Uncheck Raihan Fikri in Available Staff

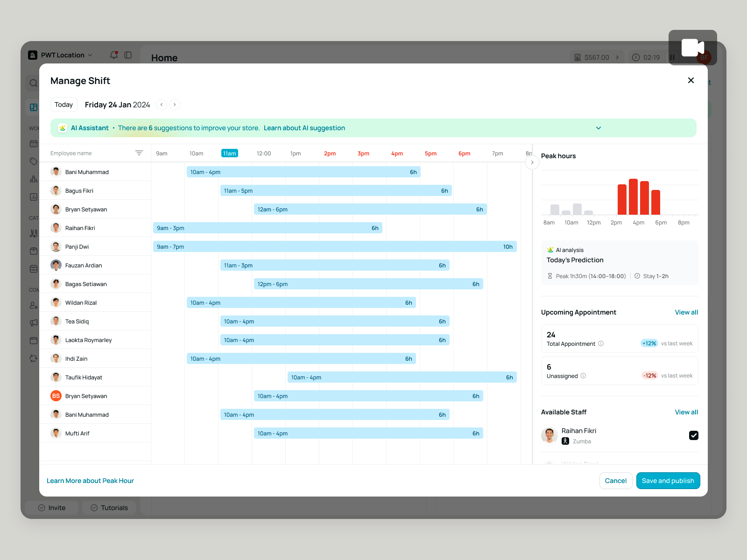pyautogui.click(x=694, y=435)
